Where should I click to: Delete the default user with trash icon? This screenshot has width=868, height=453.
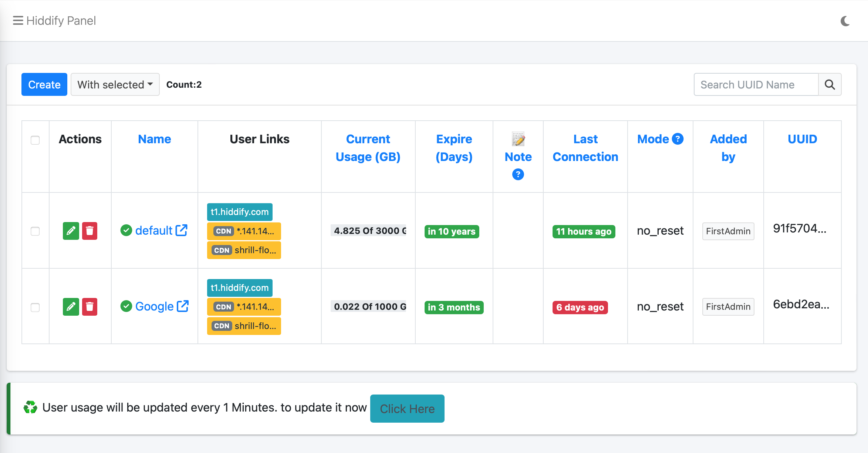(x=89, y=231)
